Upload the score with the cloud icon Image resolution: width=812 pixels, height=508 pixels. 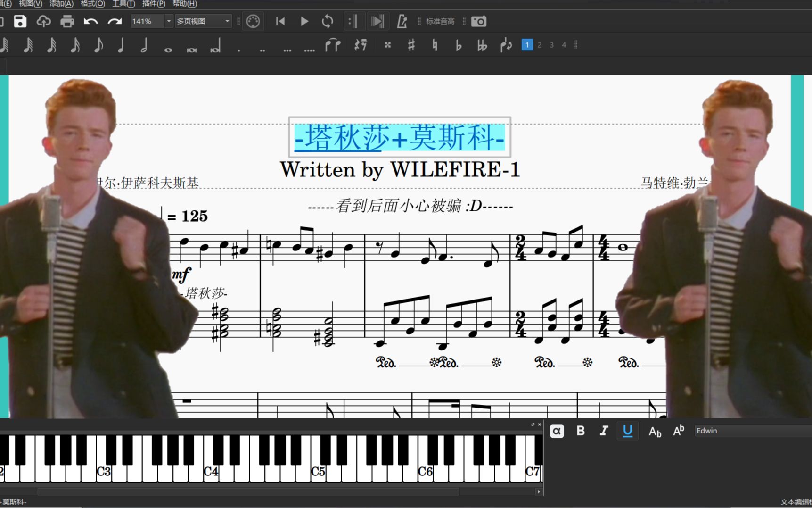pos(44,21)
